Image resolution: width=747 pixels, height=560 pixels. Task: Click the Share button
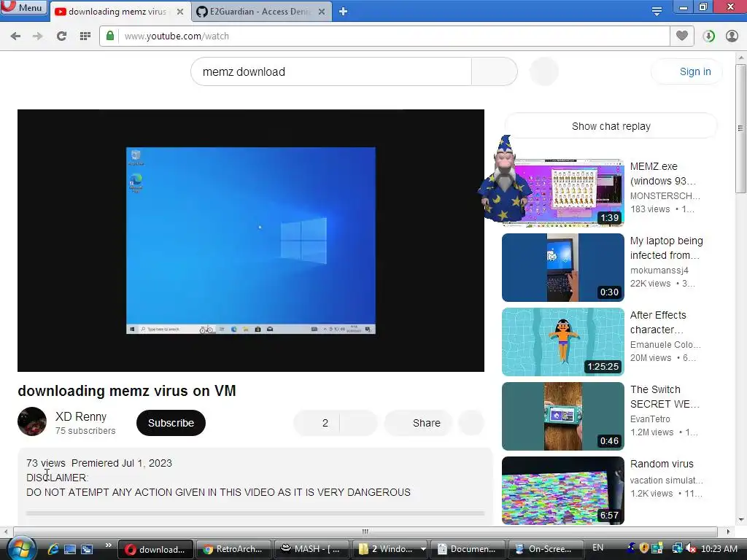pos(418,423)
